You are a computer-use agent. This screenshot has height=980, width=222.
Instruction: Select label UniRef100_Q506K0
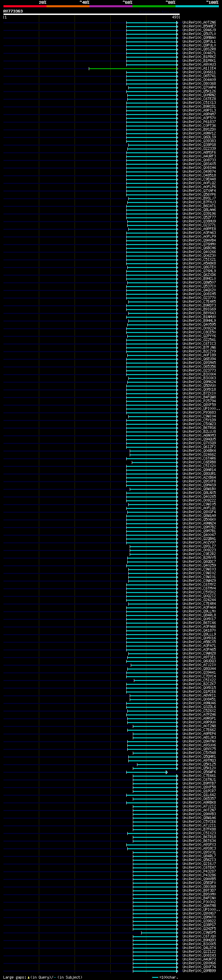coord(199,519)
